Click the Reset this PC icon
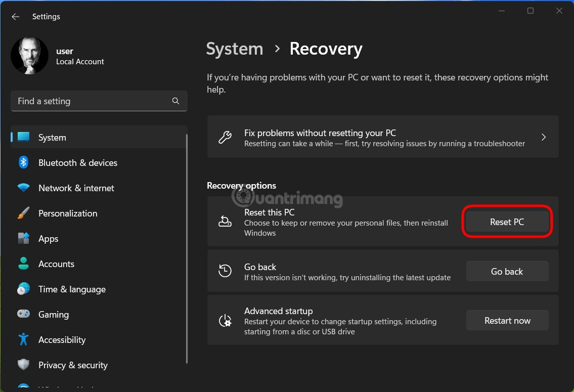Image resolution: width=574 pixels, height=392 pixels. pyautogui.click(x=225, y=221)
